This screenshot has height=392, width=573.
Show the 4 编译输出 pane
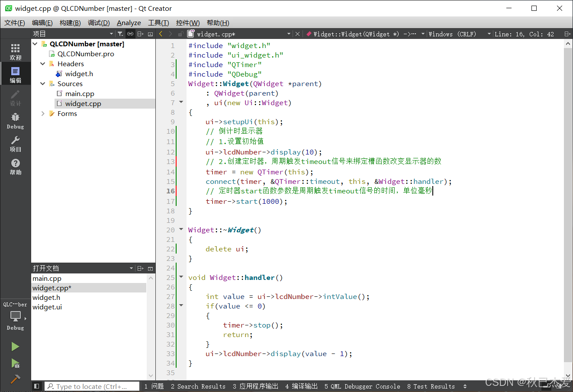click(x=302, y=386)
